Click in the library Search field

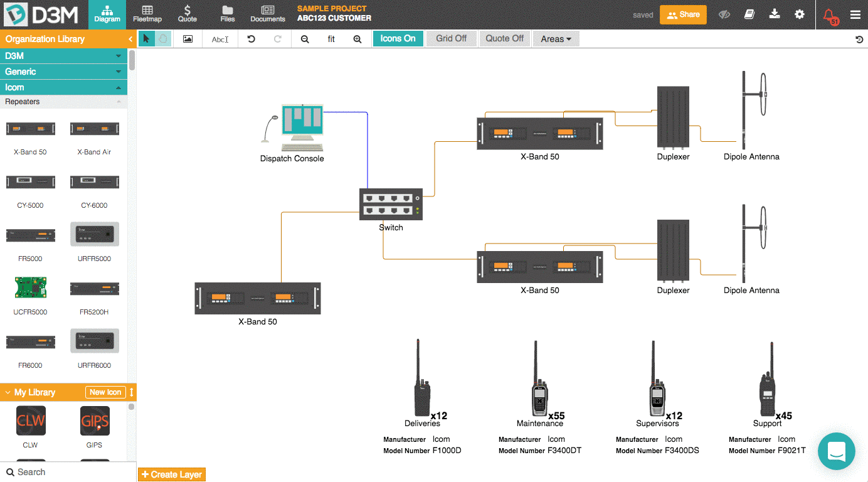pyautogui.click(x=68, y=472)
